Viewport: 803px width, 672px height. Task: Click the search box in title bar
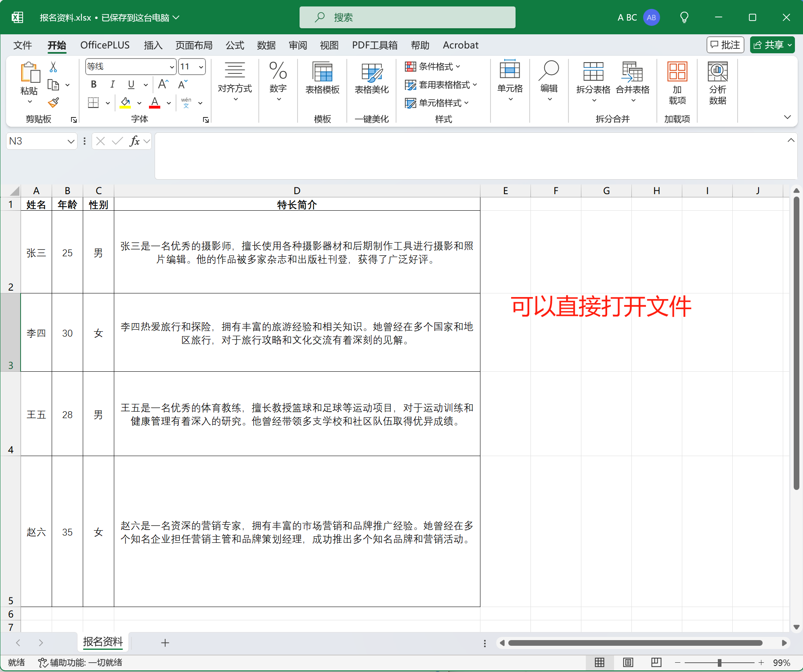pyautogui.click(x=407, y=17)
